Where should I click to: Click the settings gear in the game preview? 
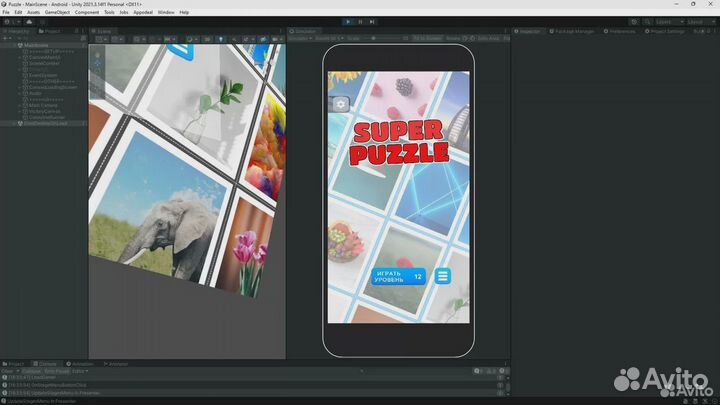click(340, 104)
